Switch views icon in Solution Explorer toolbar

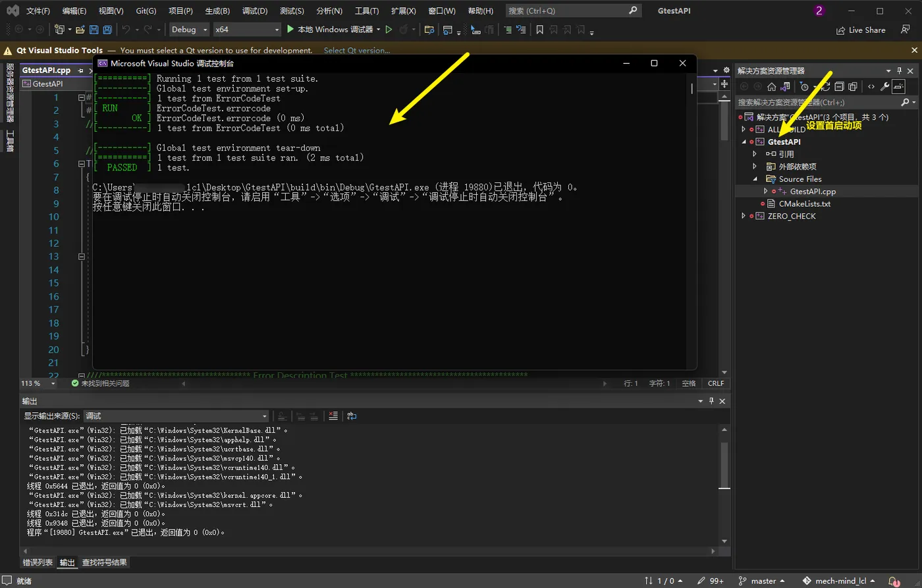point(785,86)
